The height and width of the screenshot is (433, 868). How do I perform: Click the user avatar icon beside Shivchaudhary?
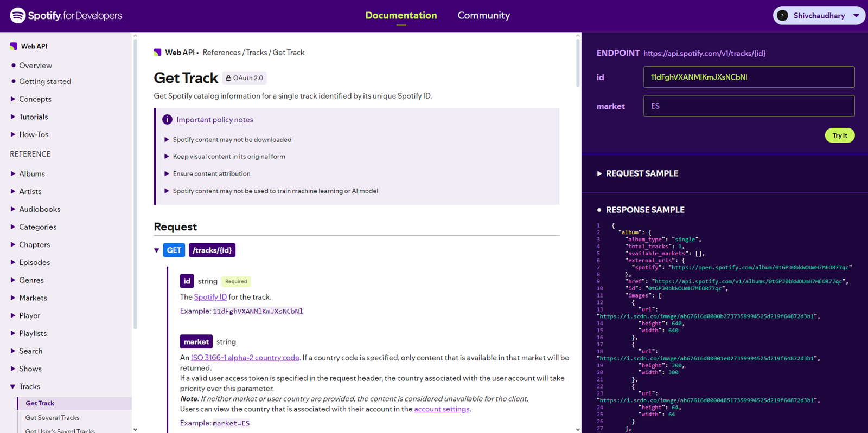782,15
